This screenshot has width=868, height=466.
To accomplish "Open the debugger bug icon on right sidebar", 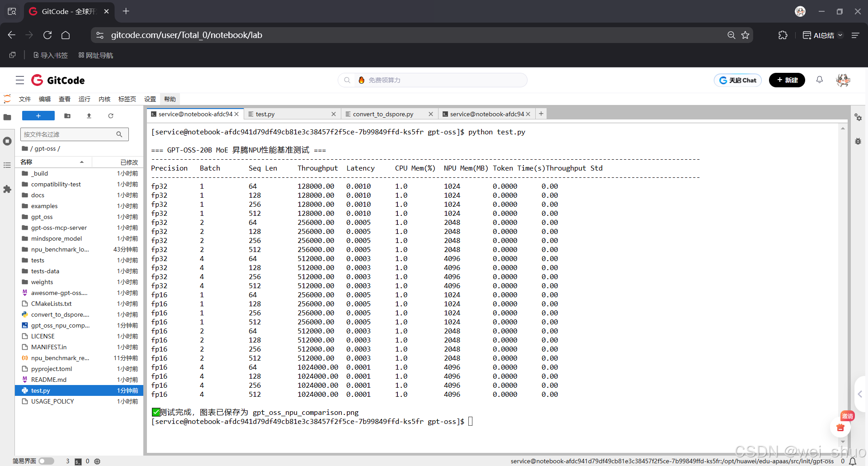I will [858, 141].
